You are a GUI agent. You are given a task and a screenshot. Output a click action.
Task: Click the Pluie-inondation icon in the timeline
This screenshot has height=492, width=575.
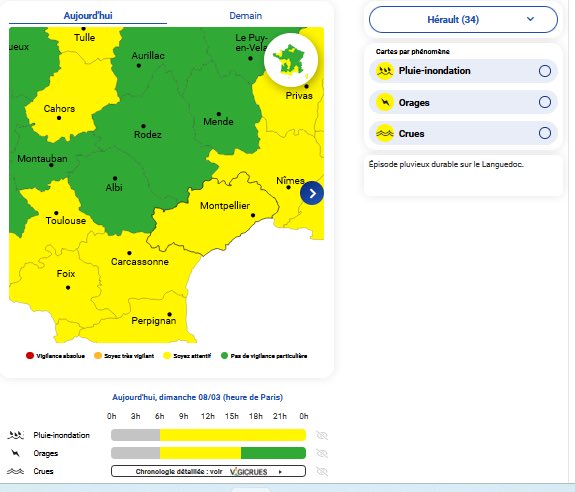[x=15, y=435]
